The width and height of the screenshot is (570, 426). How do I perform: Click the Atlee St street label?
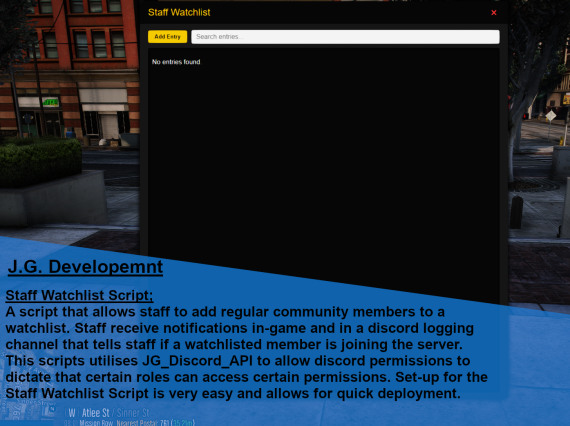coord(95,413)
